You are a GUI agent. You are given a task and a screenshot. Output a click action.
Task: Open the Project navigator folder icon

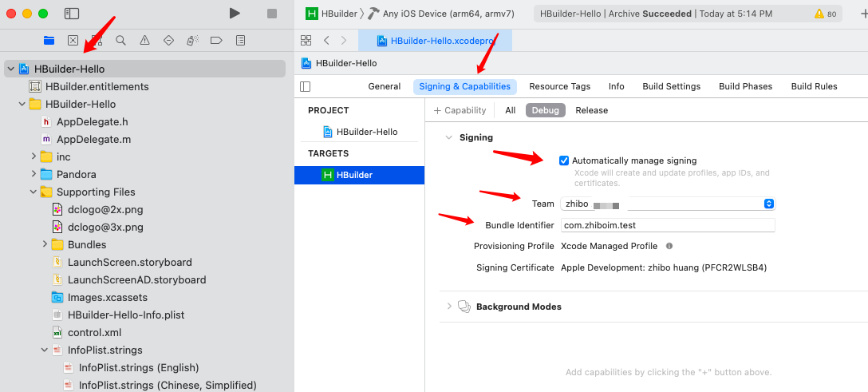pyautogui.click(x=49, y=40)
